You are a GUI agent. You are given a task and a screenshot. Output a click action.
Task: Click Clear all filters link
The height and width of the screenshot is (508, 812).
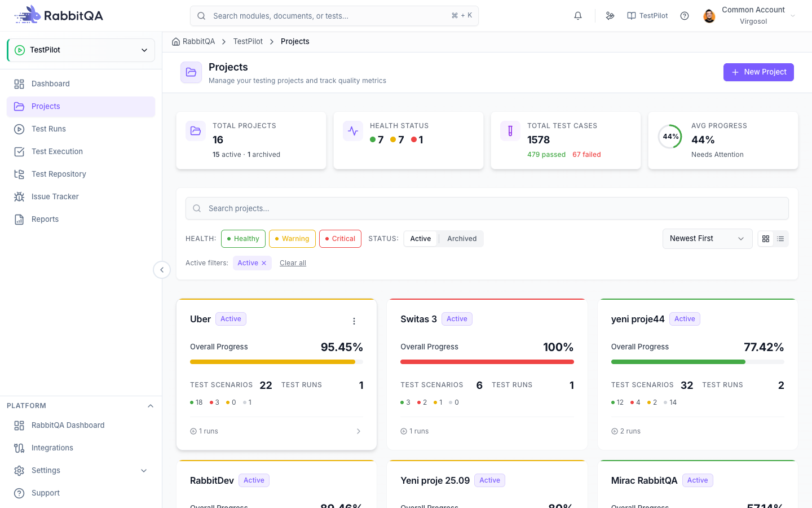[293, 263]
